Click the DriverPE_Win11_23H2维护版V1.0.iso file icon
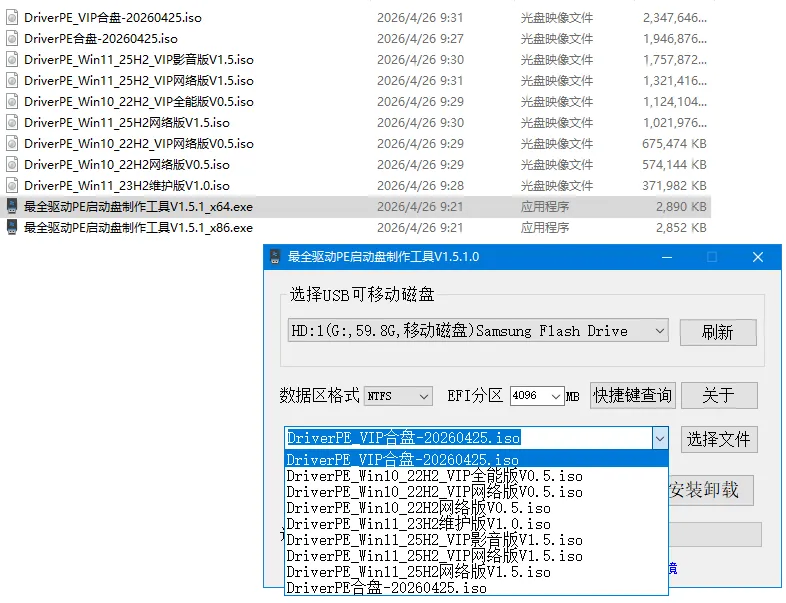 point(12,186)
